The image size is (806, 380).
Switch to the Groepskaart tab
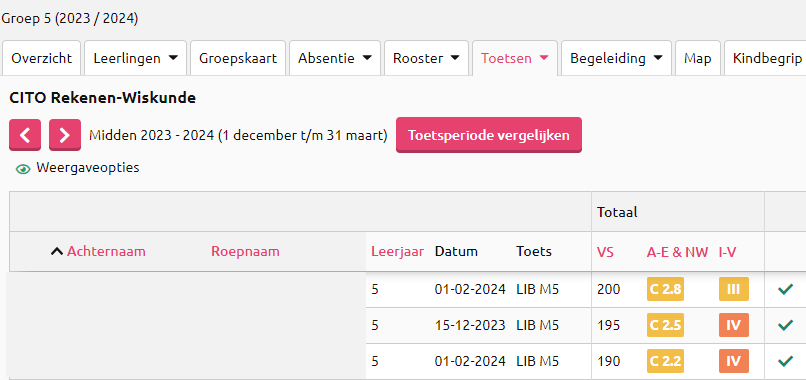pos(238,58)
